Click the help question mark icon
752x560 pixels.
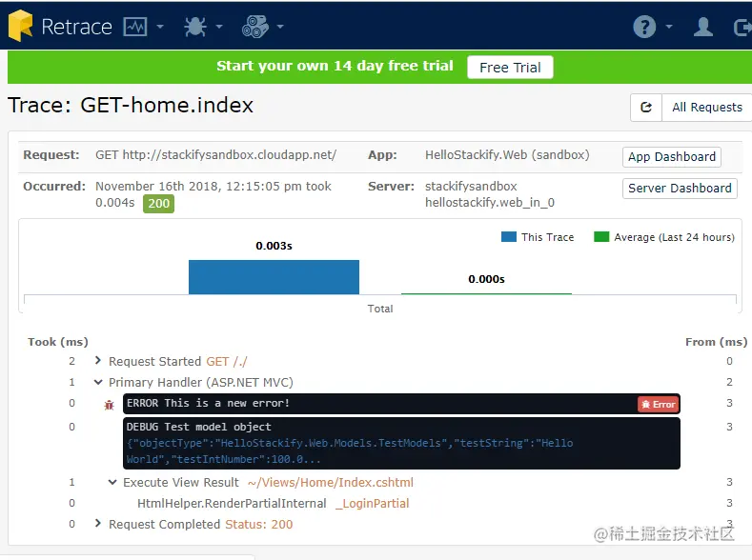click(644, 27)
